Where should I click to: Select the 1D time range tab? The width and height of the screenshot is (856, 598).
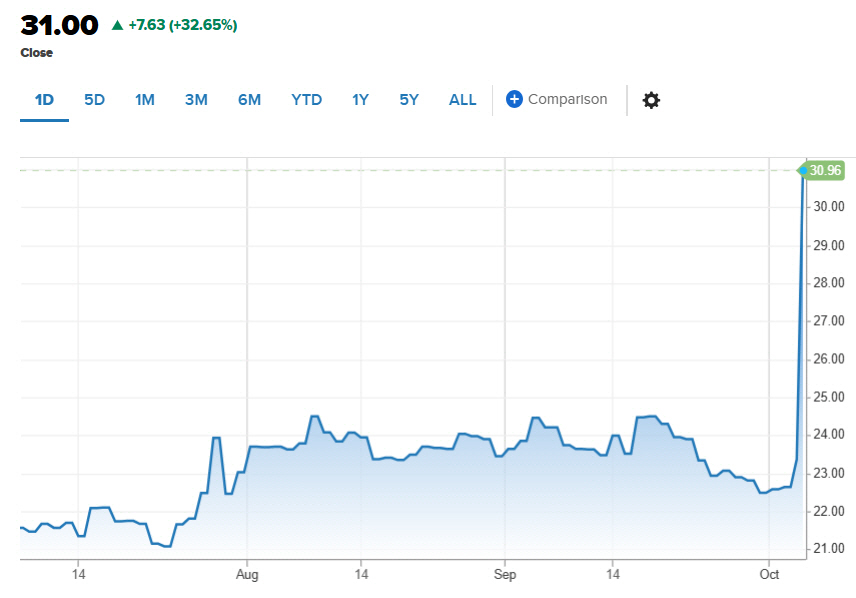pyautogui.click(x=44, y=100)
